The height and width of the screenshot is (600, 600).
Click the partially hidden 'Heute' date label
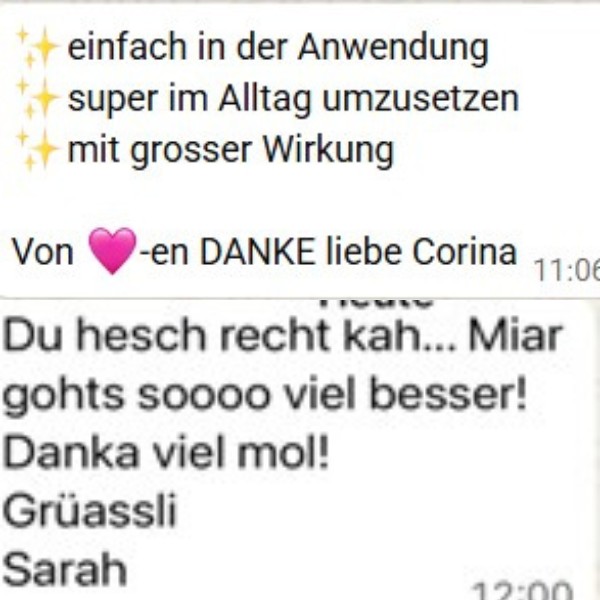tap(376, 303)
